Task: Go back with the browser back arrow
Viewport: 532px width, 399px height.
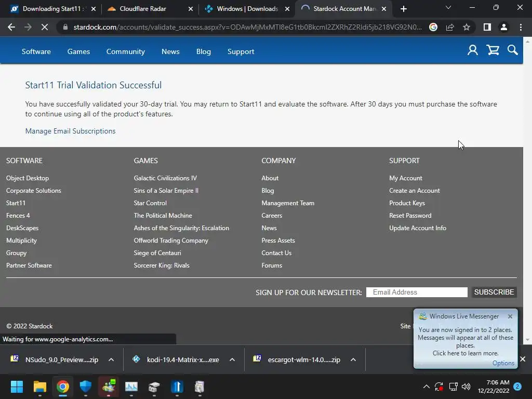Action: [x=11, y=27]
